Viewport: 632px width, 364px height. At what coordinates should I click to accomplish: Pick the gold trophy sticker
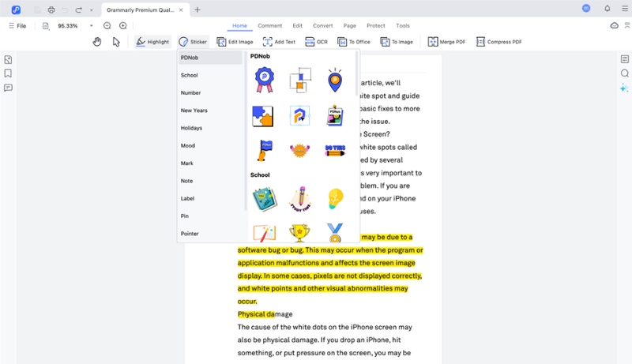click(299, 233)
